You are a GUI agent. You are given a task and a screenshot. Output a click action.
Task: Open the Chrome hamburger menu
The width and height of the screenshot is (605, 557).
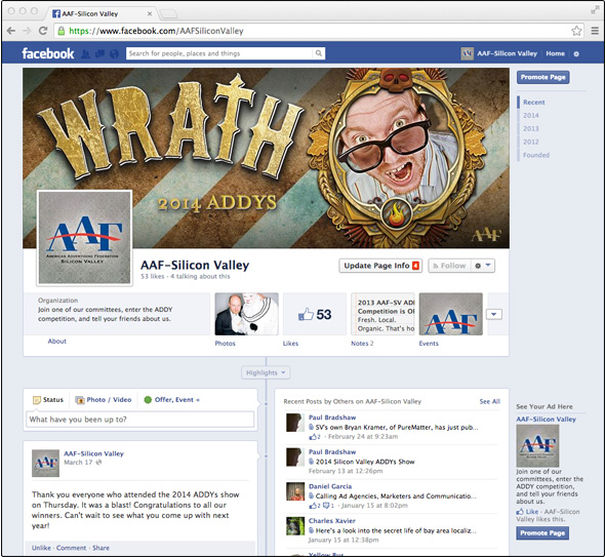[x=592, y=31]
